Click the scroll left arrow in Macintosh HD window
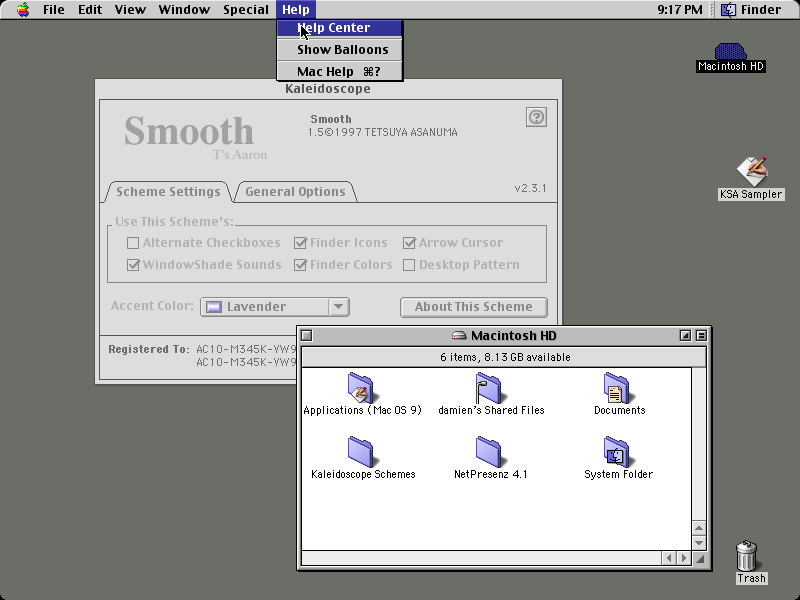 [x=669, y=558]
